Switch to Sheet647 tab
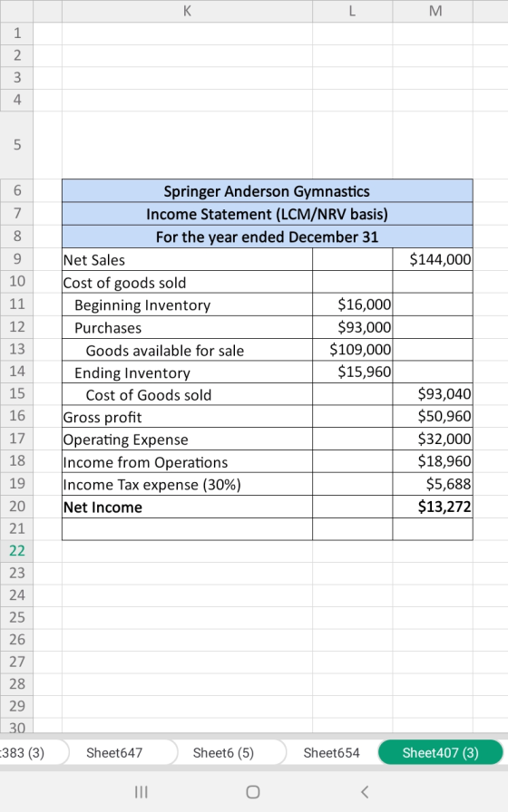The height and width of the screenshot is (812, 508). click(114, 752)
